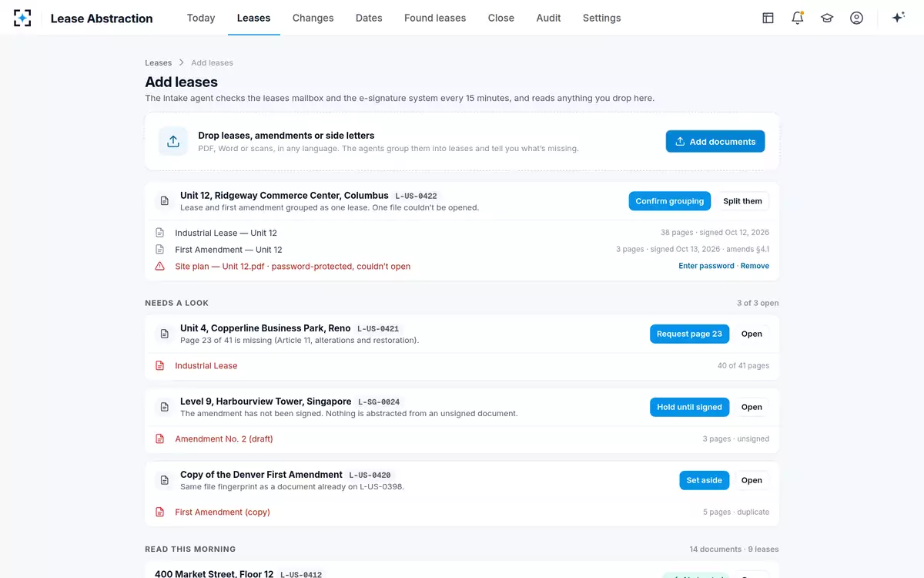The width and height of the screenshot is (924, 578).
Task: Switch to the Close tab
Action: (501, 18)
